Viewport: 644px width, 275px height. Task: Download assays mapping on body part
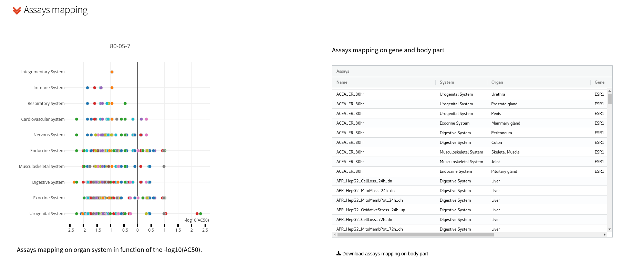point(385,254)
